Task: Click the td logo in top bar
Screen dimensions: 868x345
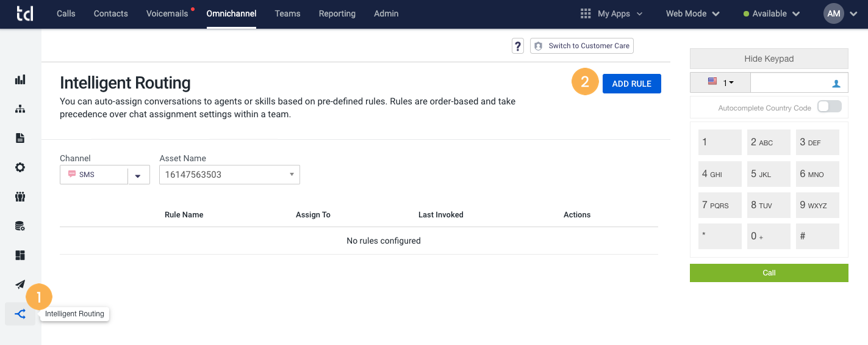Action: 25,13
